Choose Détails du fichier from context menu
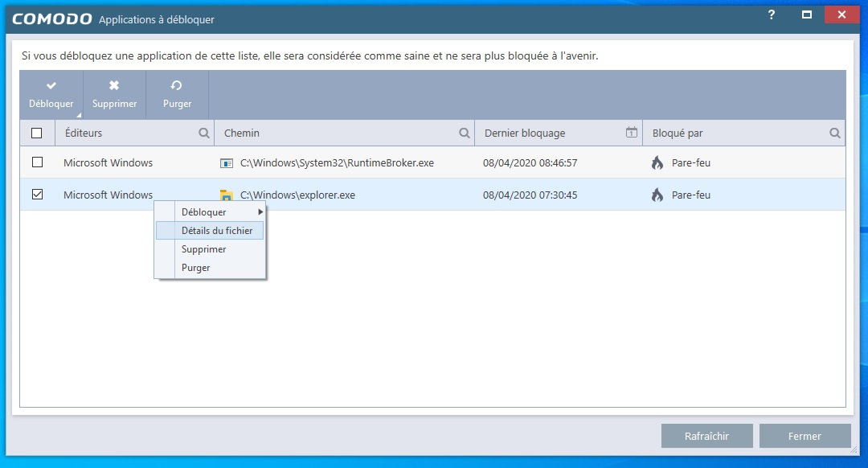The width and height of the screenshot is (868, 468). [210, 231]
